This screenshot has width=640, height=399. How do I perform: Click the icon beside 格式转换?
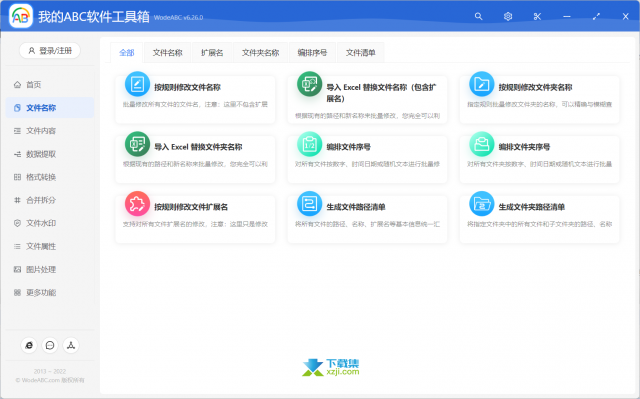[x=17, y=177]
